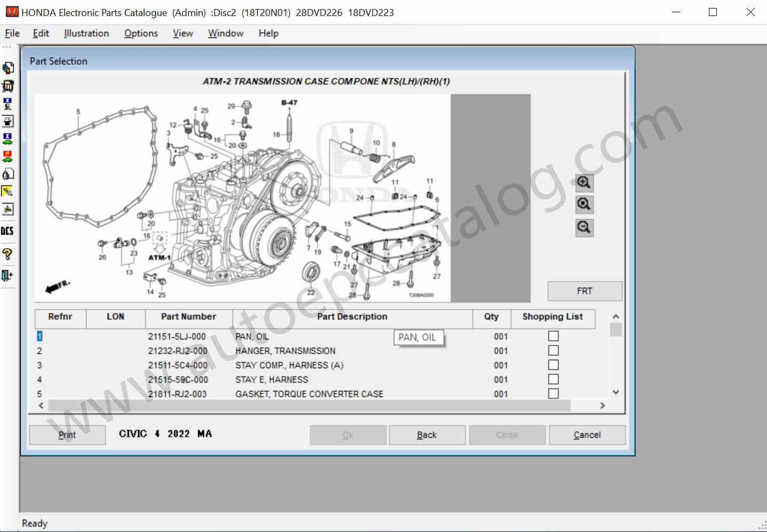Click the FRT button

click(585, 291)
